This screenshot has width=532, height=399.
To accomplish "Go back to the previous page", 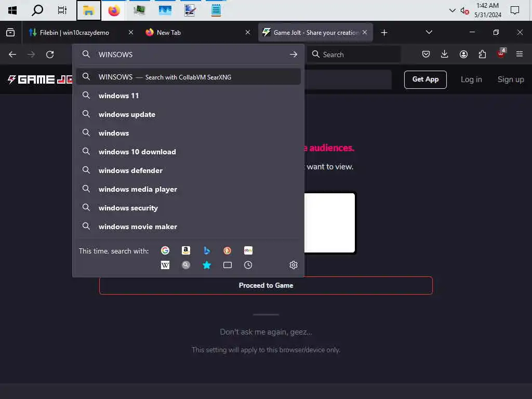I will [12, 54].
